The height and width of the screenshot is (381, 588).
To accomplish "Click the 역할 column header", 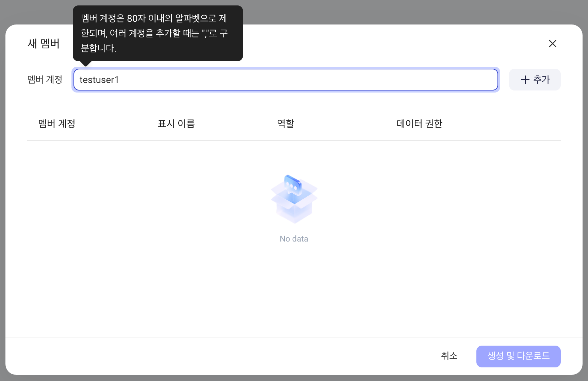I will pos(286,123).
